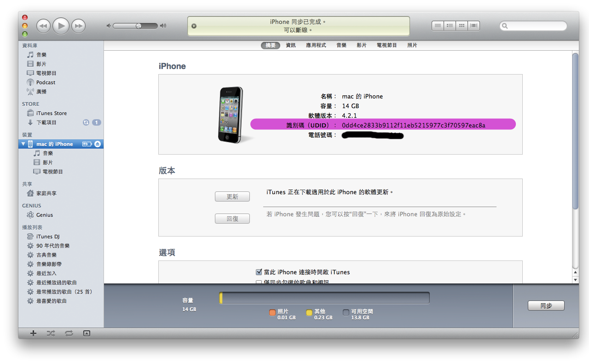This screenshot has height=364, width=589.
Task: Select the 資訊 info tab
Action: click(x=291, y=45)
